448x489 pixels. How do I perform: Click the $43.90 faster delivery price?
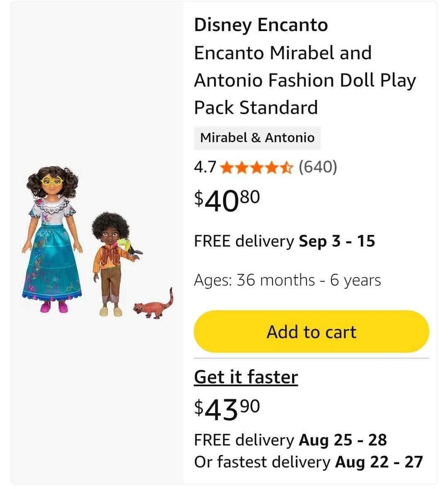point(227,409)
